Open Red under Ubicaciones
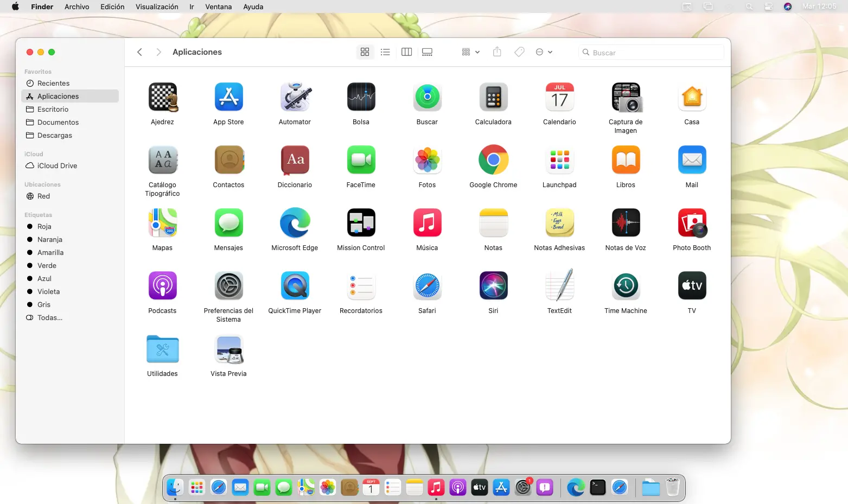The width and height of the screenshot is (848, 504). point(70,196)
